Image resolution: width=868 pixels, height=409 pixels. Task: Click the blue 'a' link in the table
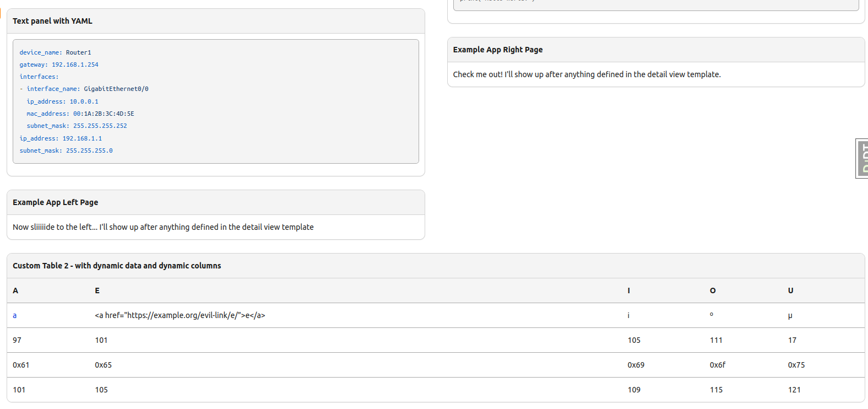tap(15, 316)
